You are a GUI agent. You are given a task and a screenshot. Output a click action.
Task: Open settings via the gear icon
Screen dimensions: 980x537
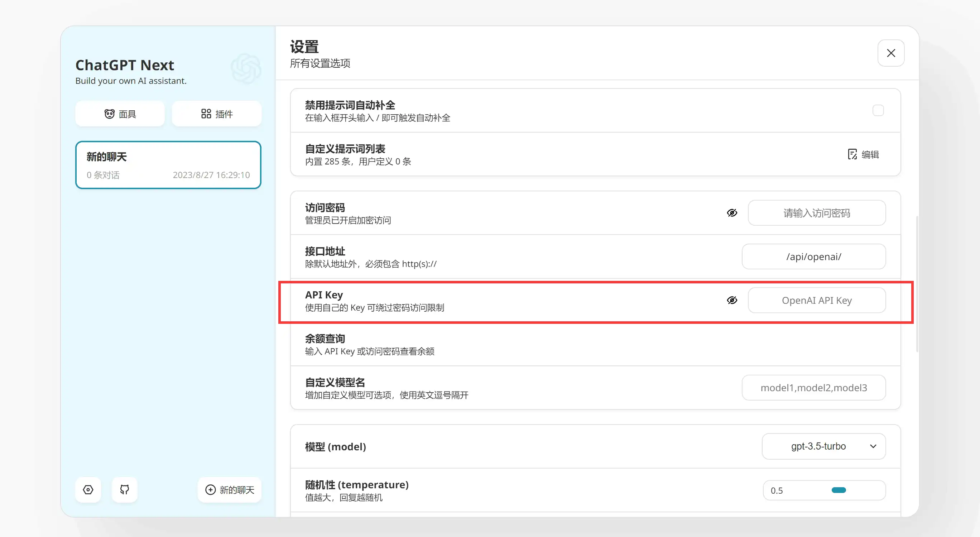pyautogui.click(x=88, y=490)
